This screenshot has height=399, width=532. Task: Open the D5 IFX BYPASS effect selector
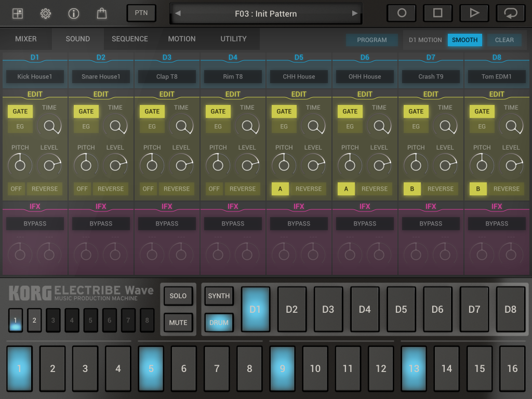tap(299, 223)
